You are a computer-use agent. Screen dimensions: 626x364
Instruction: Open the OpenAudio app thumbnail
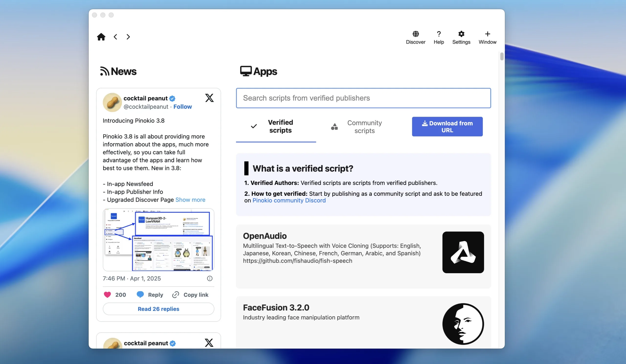pyautogui.click(x=463, y=252)
